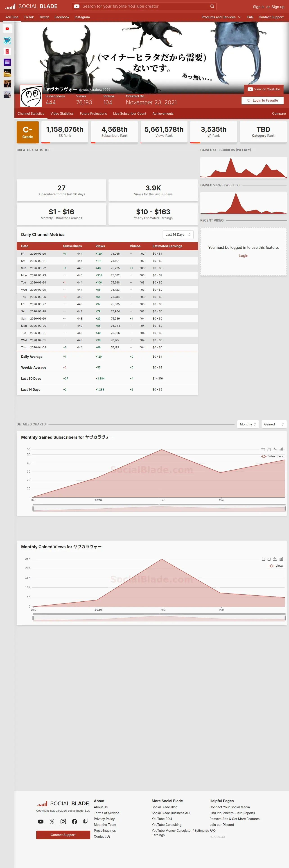The image size is (289, 868).
Task: Switch to the Twitch platform tab
Action: tap(44, 17)
